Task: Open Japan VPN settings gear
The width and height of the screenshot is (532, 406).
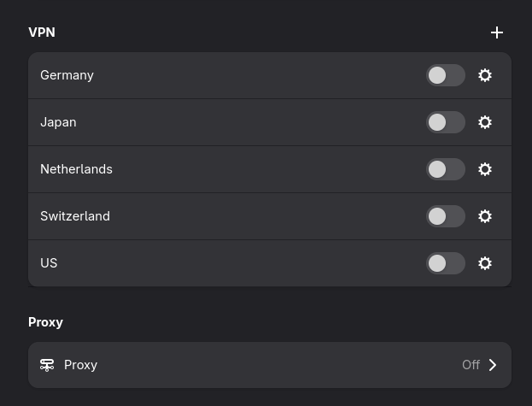Action: [x=485, y=122]
